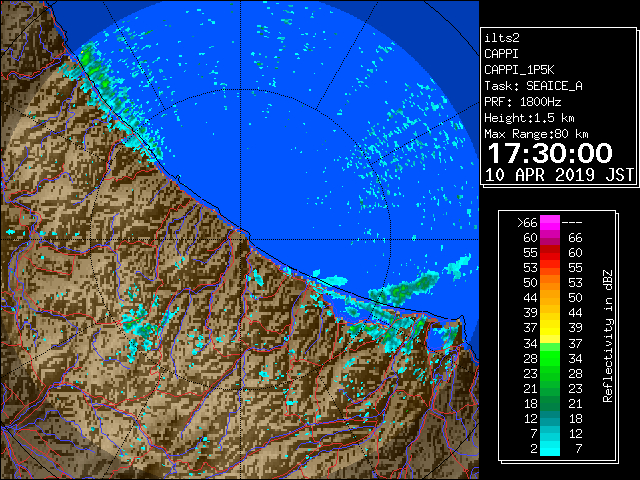Click the 17:30:00 timestamp
640x480 pixels.
tap(550, 153)
